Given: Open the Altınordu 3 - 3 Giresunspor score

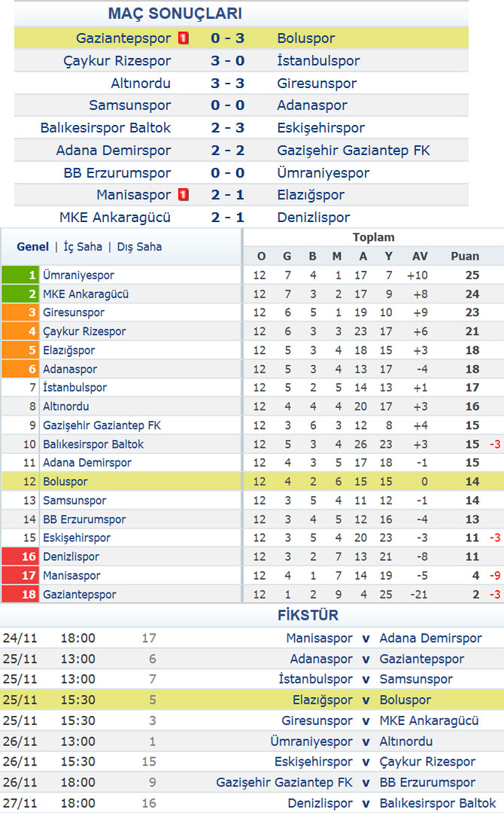Looking at the screenshot, I should [x=227, y=83].
